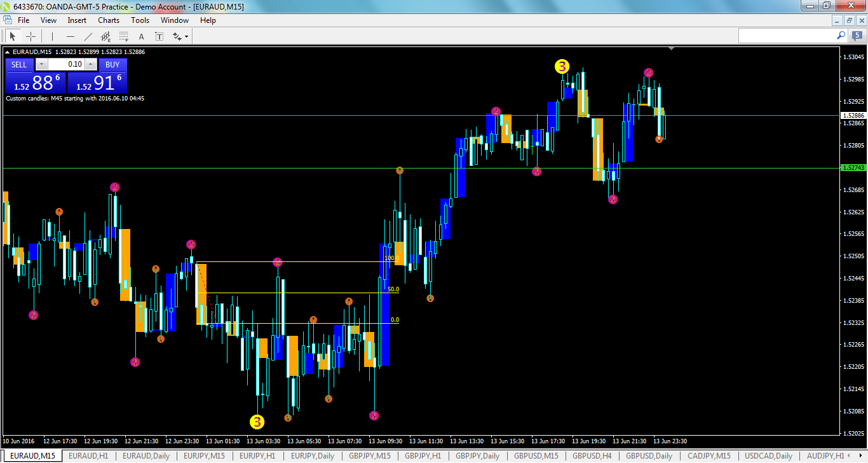Switch to the GBPUSD,H4 tab
868x463 pixels.
coord(592,456)
